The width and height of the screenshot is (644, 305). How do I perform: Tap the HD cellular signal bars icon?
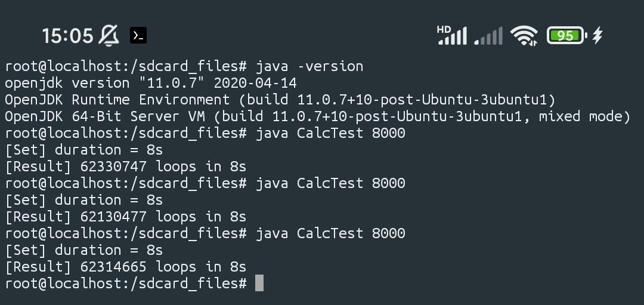coord(452,35)
